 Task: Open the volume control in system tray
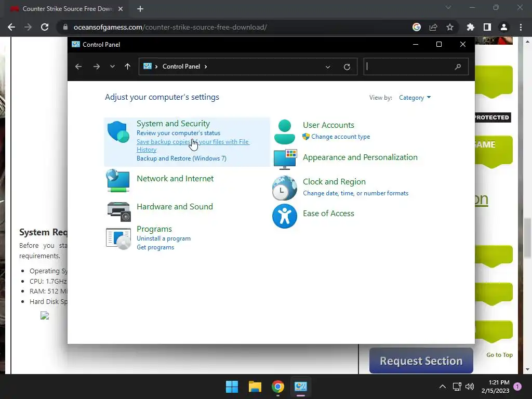[470, 387]
